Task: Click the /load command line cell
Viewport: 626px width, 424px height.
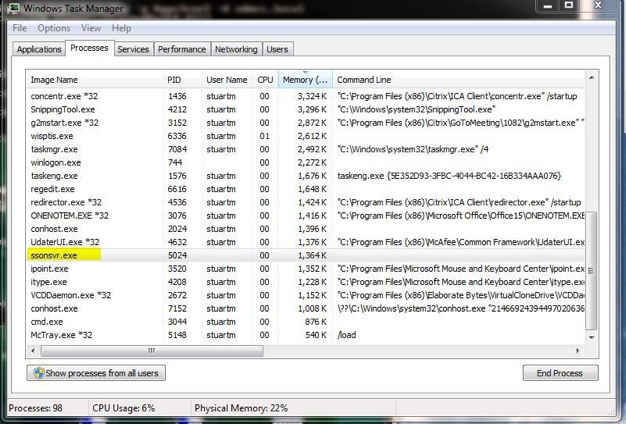Action: [x=347, y=335]
